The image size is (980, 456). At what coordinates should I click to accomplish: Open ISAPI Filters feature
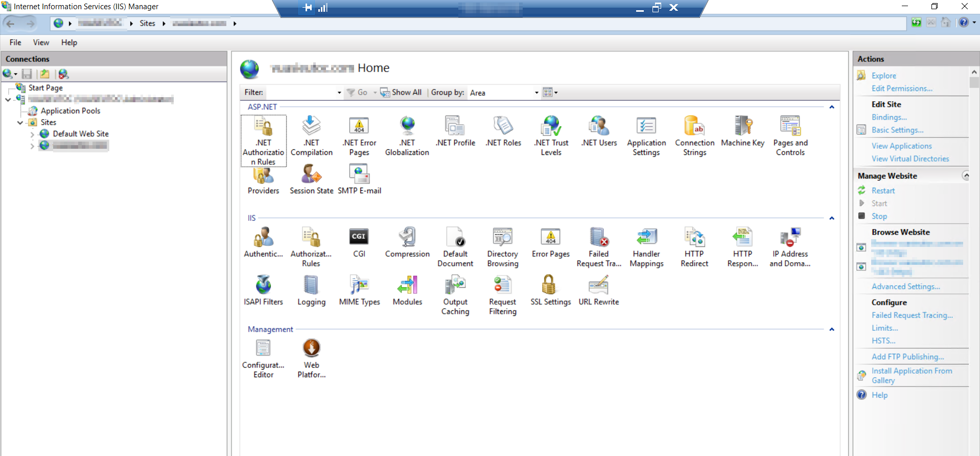264,290
